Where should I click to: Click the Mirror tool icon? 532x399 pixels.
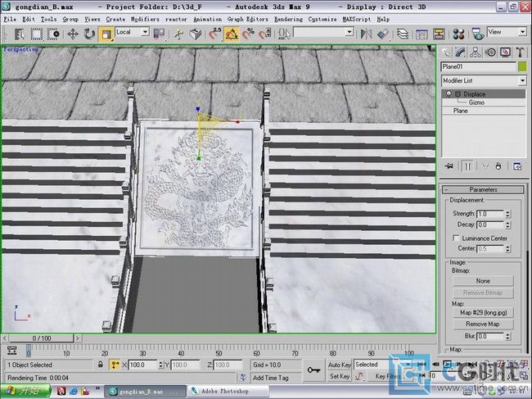click(366, 34)
